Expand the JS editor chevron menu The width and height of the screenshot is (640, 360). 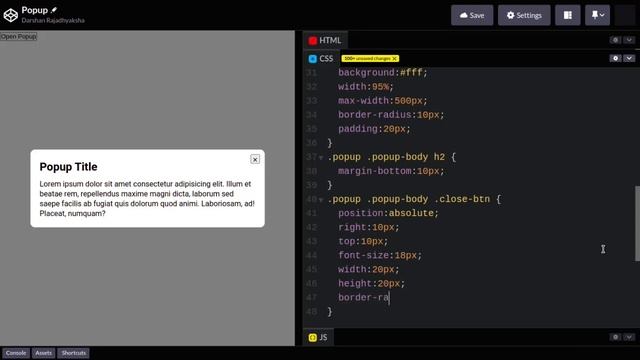pyautogui.click(x=629, y=337)
